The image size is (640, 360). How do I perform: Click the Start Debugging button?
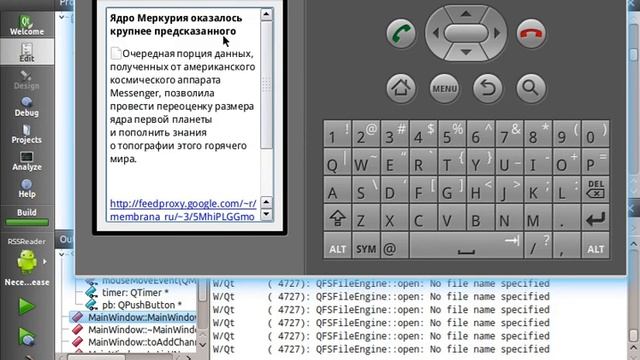tap(27, 337)
